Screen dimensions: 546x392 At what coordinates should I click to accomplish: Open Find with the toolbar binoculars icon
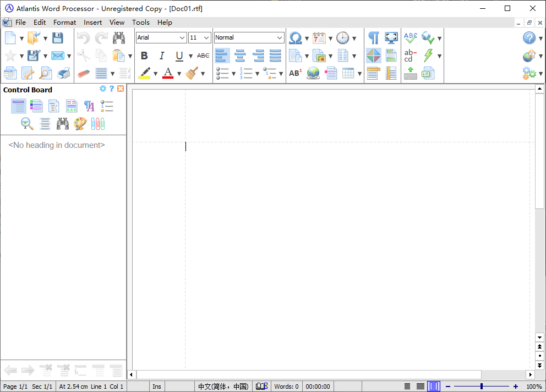click(119, 38)
